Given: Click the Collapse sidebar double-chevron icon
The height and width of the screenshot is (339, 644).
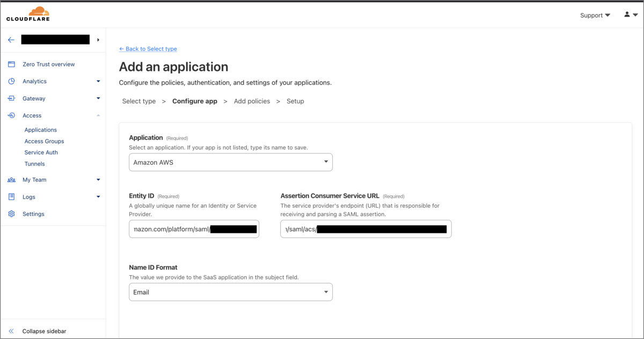Looking at the screenshot, I should 11,331.
